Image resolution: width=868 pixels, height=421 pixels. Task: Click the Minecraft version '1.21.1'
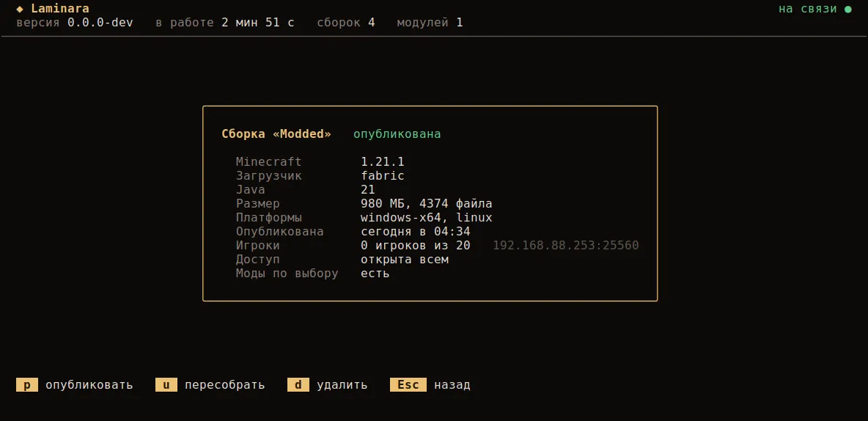tap(383, 162)
